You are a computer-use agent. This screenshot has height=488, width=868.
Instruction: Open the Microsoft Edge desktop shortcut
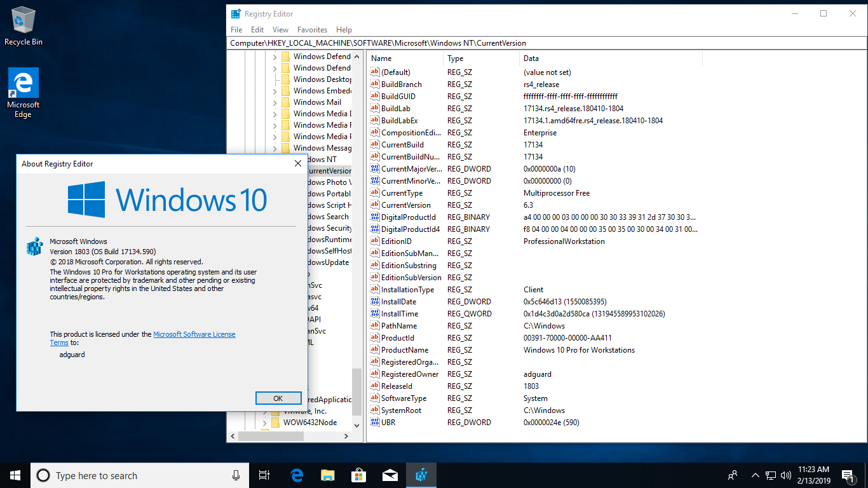click(x=24, y=93)
